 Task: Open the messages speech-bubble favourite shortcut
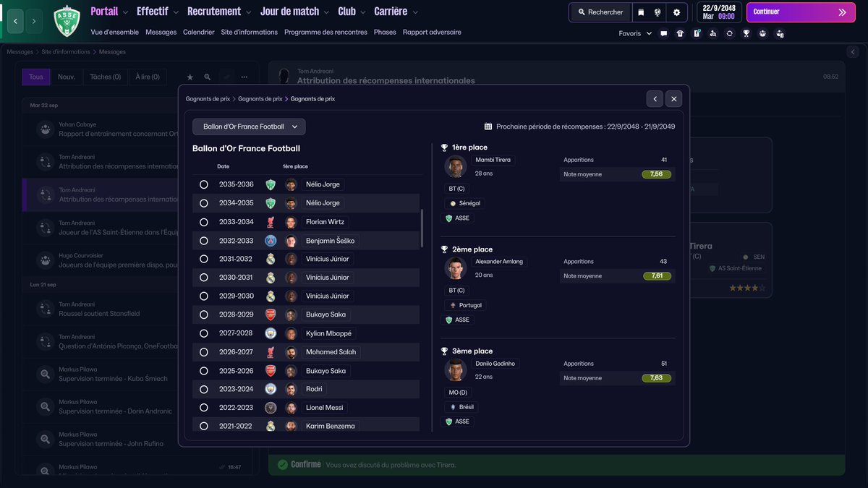tap(663, 33)
